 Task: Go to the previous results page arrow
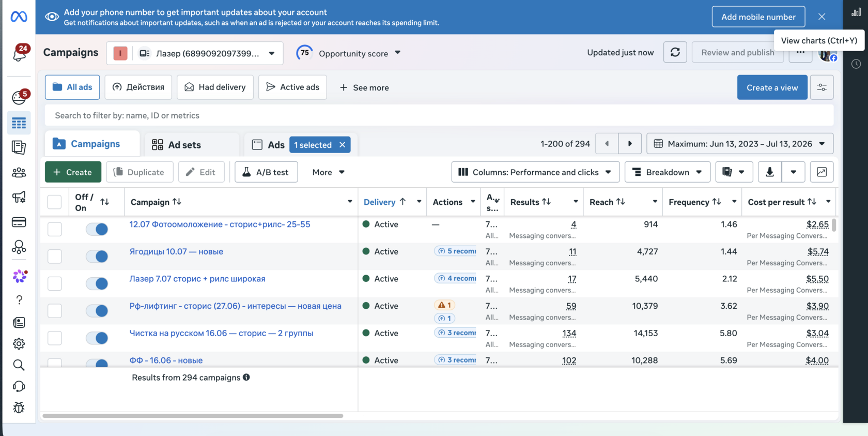click(x=607, y=144)
